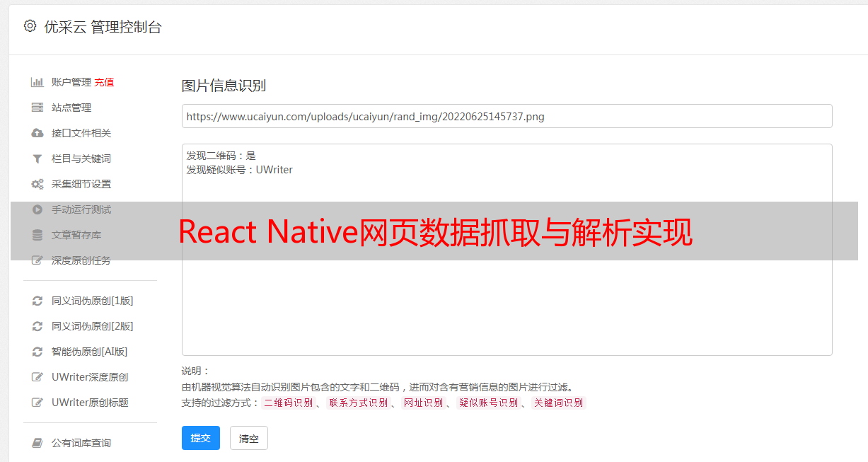Image resolution: width=868 pixels, height=462 pixels.
Task: Click the 关键词识别 tag
Action: tap(558, 403)
